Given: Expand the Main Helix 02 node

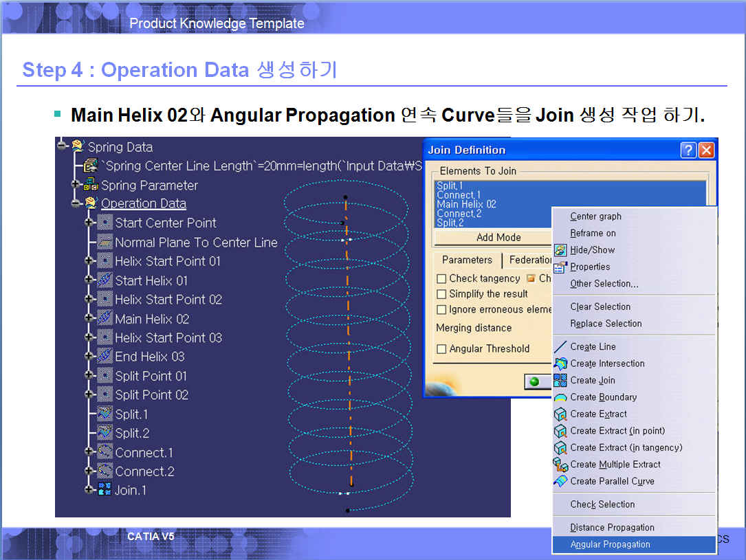Looking at the screenshot, I should click(89, 318).
